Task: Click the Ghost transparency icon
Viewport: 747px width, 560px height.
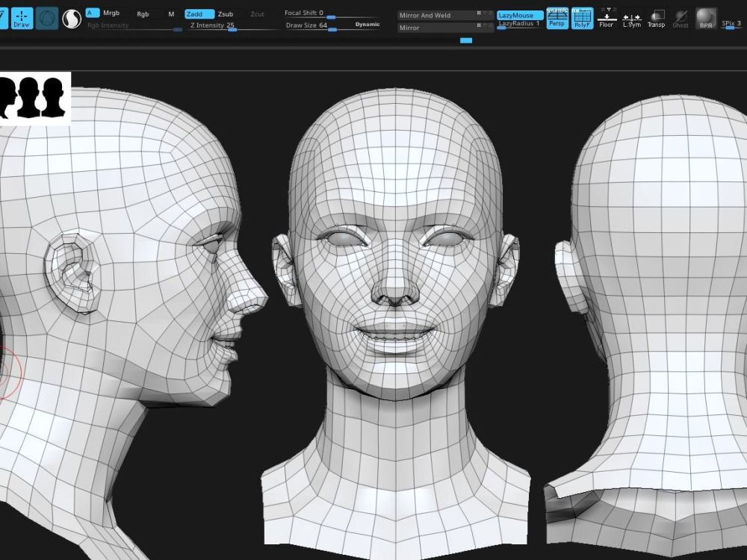Action: [x=681, y=18]
